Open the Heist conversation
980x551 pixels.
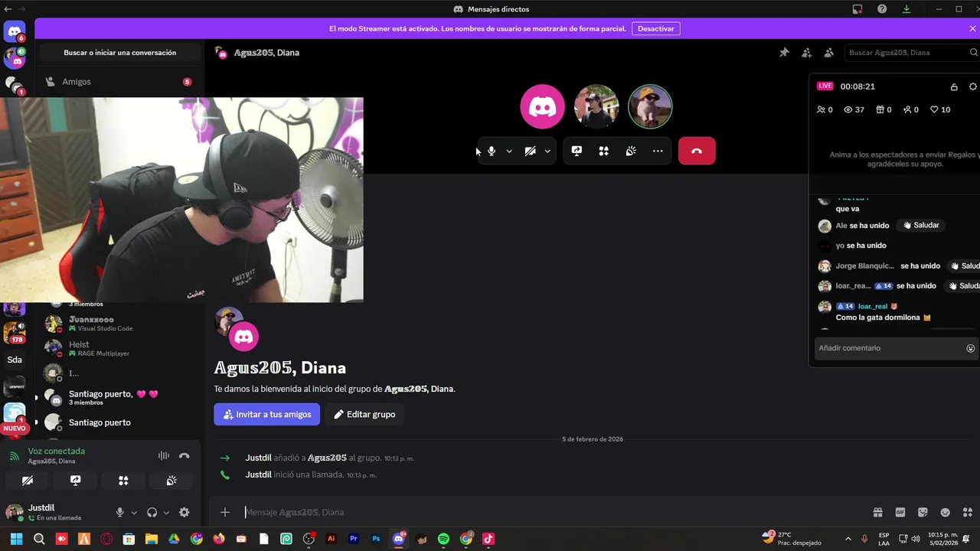[x=119, y=349]
